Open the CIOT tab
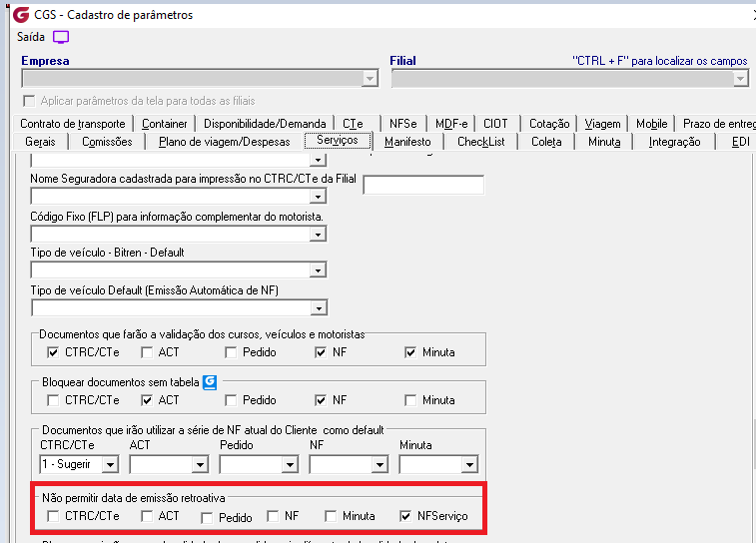This screenshot has height=543, width=756. point(495,124)
